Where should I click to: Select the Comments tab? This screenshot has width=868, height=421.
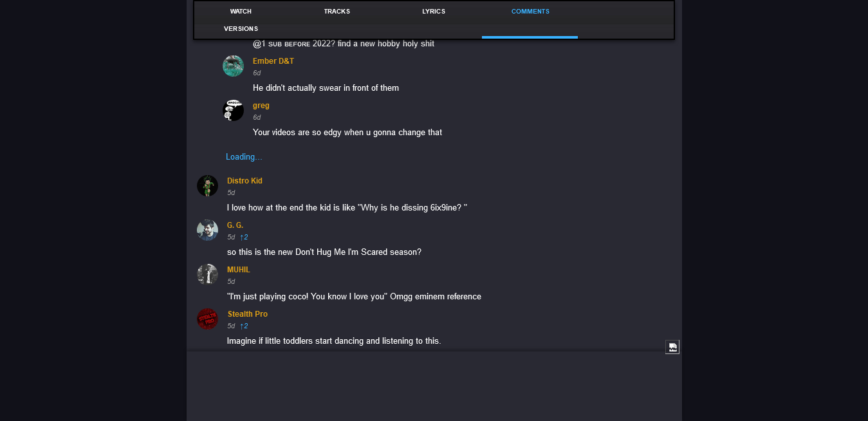(530, 12)
